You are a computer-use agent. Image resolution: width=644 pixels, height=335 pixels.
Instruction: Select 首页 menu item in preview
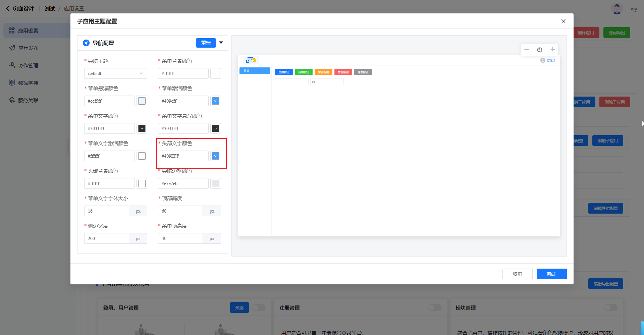pos(255,71)
